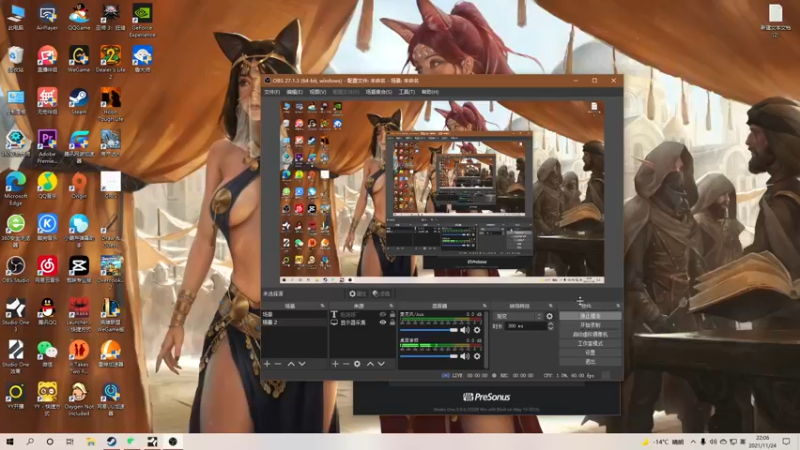Click the OBS preview canvas
Screen dimensions: 800x450
442,192
